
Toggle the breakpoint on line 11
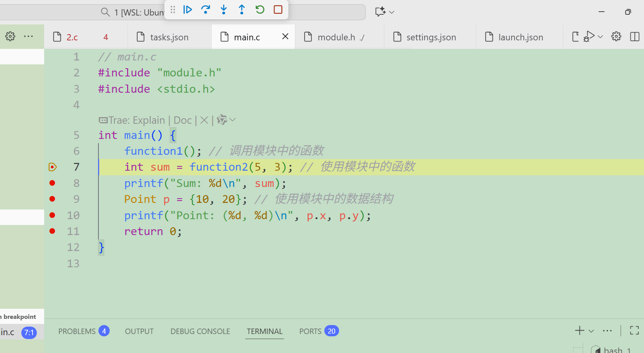tap(52, 231)
